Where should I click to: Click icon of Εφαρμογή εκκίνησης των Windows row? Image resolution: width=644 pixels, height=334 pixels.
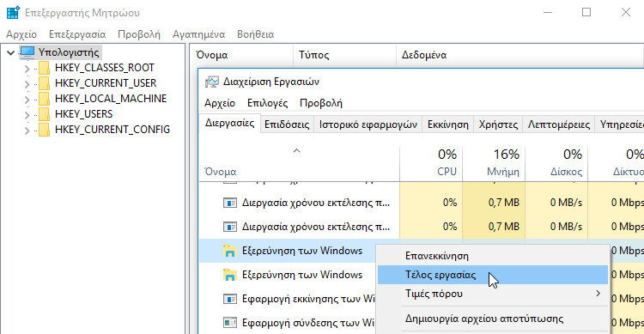(230, 299)
